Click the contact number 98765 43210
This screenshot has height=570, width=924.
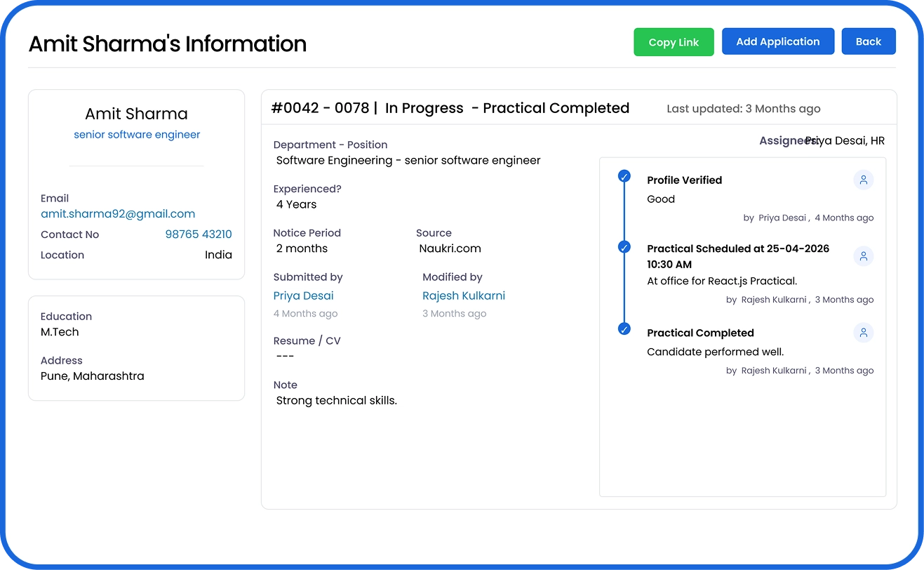[x=199, y=234]
